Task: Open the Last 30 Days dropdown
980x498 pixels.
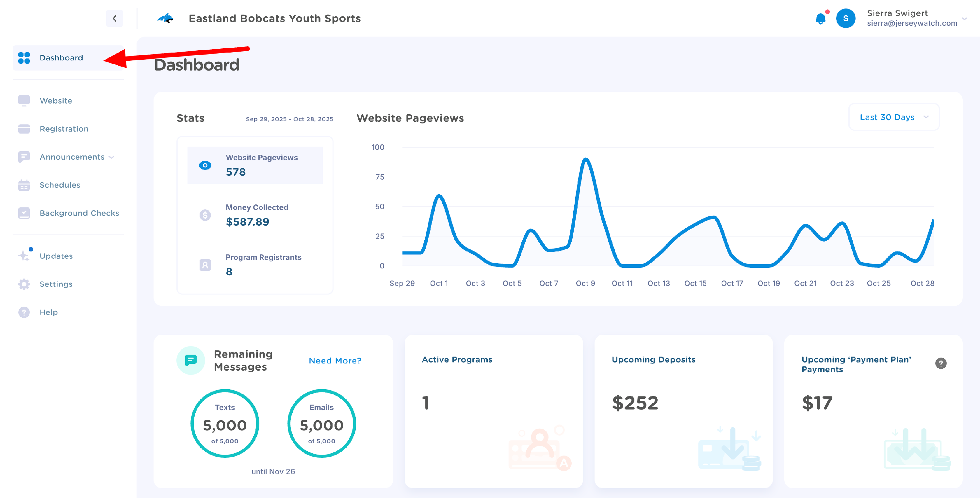Action: pos(894,117)
